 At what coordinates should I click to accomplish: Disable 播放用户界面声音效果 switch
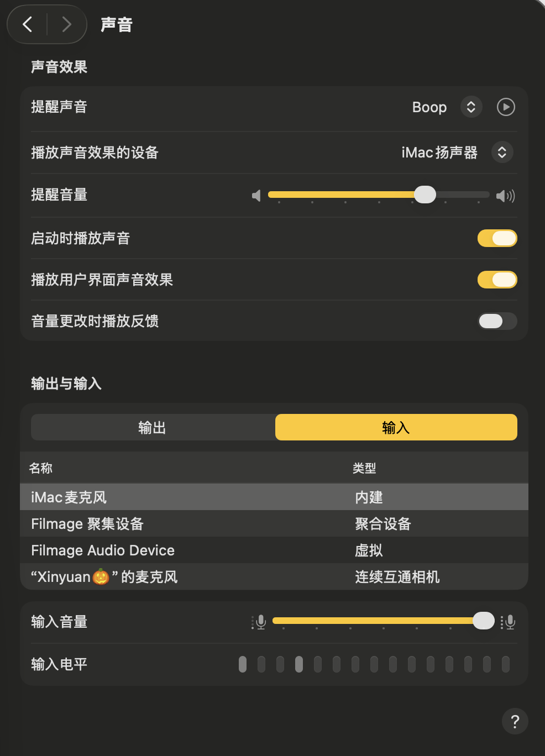tap(497, 280)
